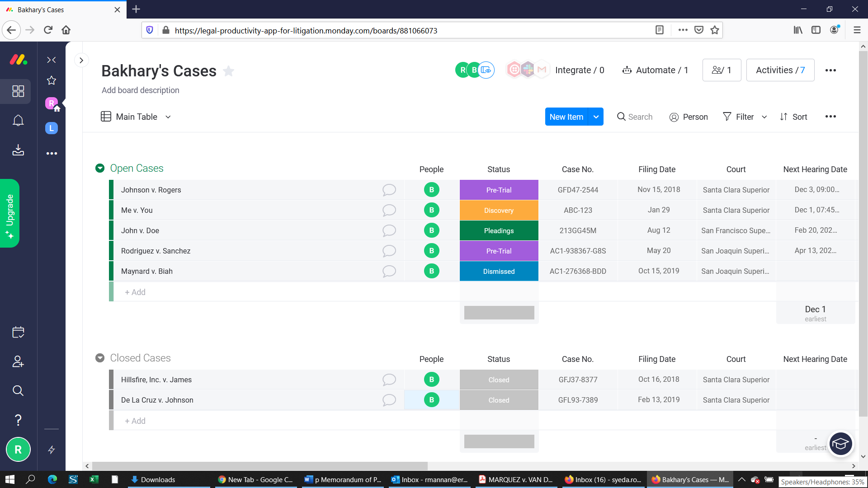Open the New Item dropdown arrow

click(x=596, y=117)
